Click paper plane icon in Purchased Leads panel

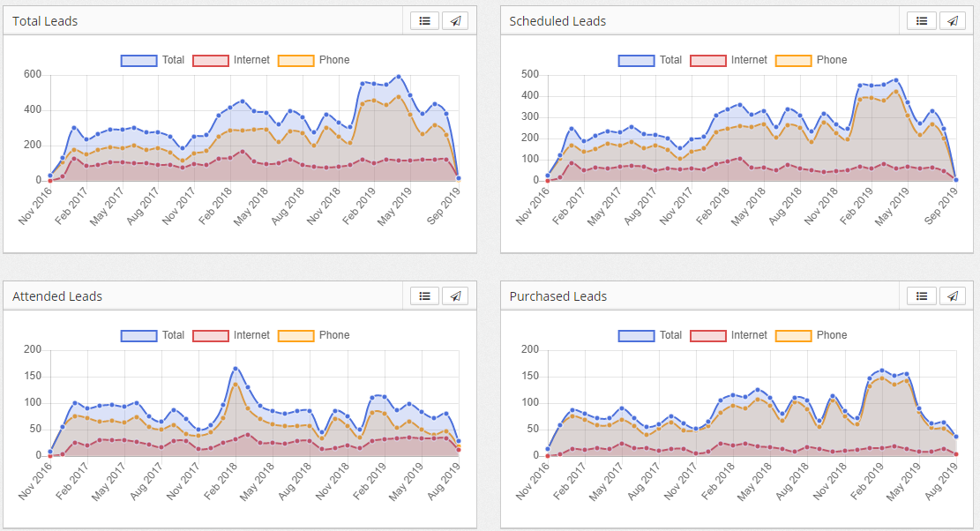tap(953, 296)
